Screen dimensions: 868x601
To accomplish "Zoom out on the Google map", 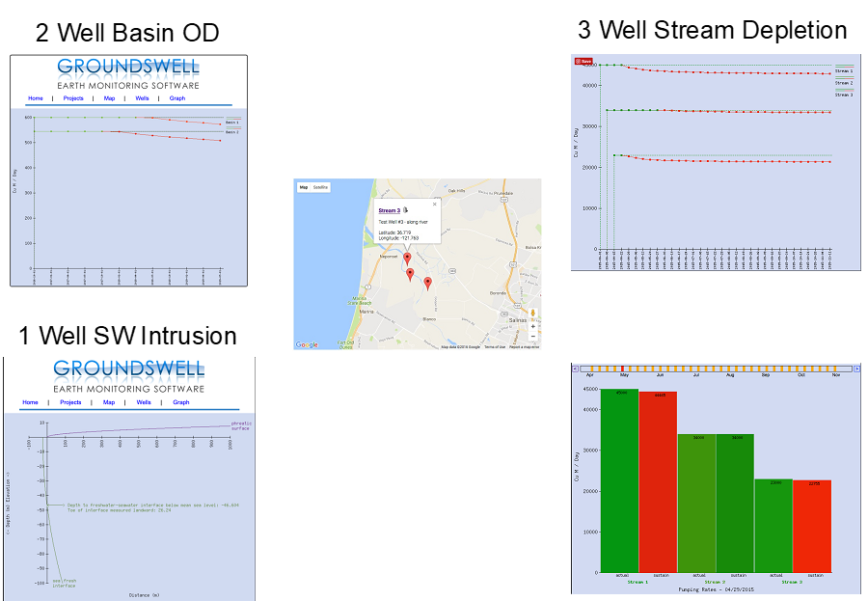I will (x=532, y=337).
